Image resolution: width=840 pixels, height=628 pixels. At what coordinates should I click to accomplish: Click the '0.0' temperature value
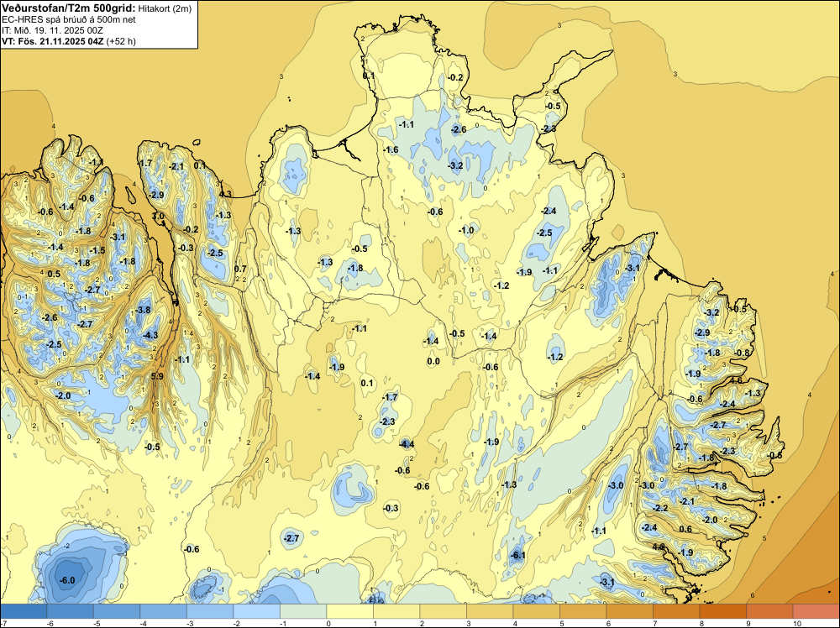click(x=433, y=361)
